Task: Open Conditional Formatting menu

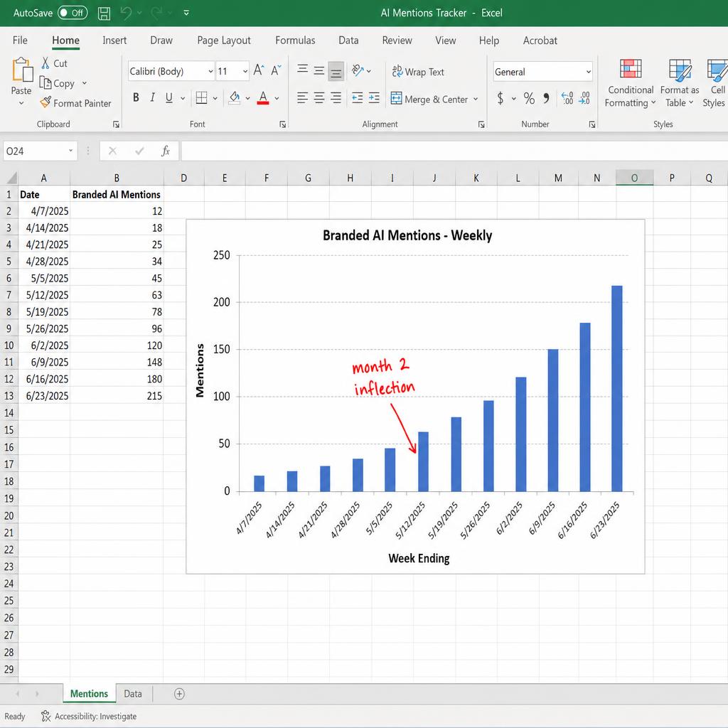Action: 631,84
